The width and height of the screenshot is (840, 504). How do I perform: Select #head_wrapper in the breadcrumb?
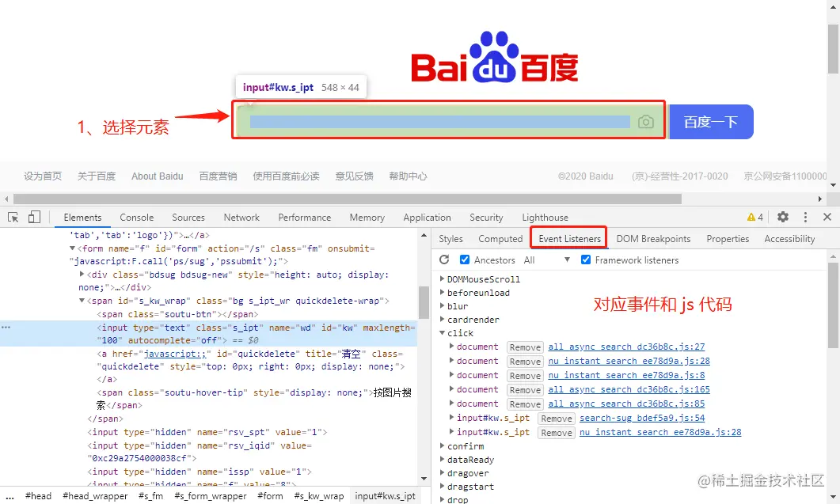coord(95,496)
